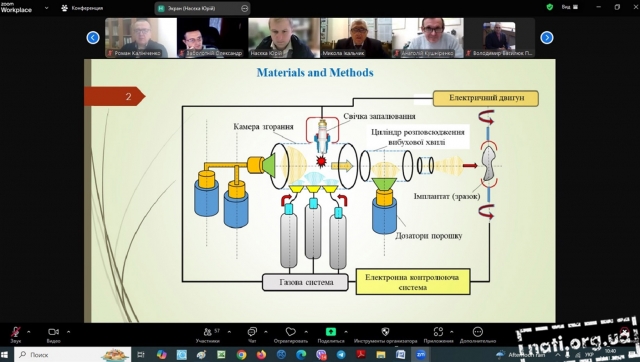
Task: Open Firefox from the taskbar
Action: coord(261,355)
